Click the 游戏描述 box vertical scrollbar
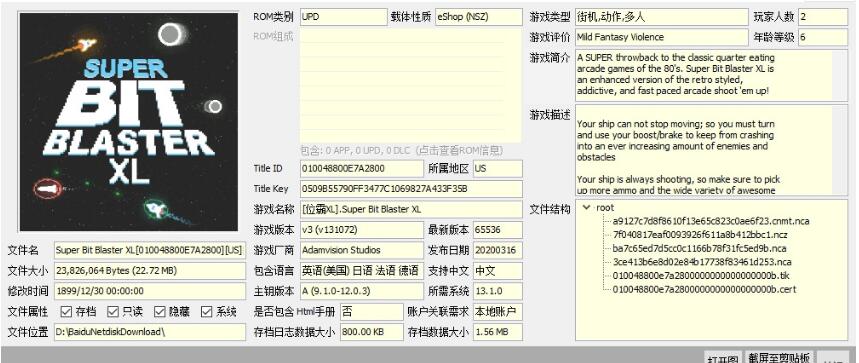Viewport: 859px width, 363px height. [x=840, y=151]
